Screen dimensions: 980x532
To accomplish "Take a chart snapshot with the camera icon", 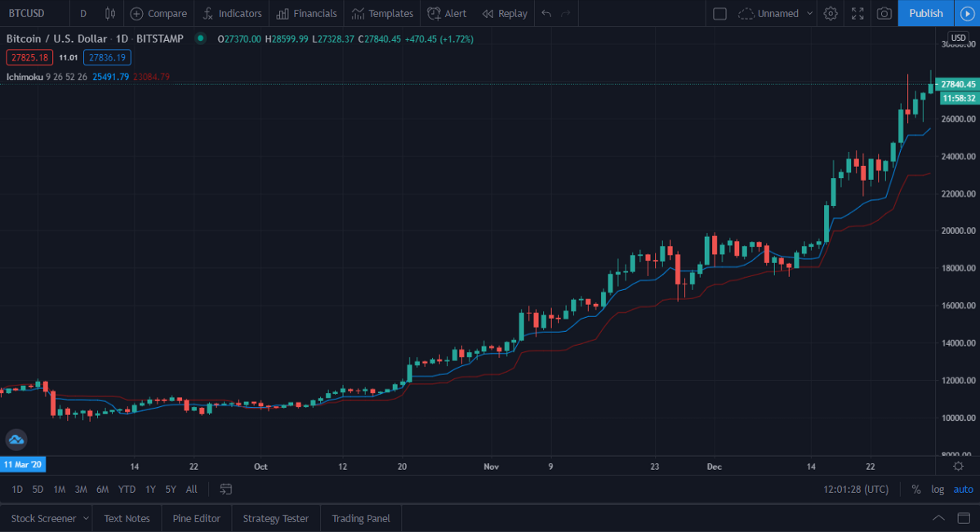I will [884, 13].
